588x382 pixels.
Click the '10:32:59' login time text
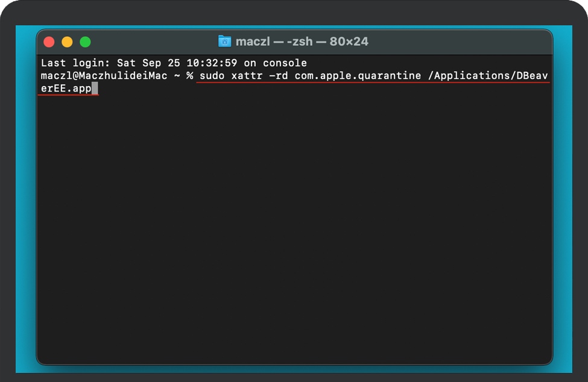pos(212,63)
